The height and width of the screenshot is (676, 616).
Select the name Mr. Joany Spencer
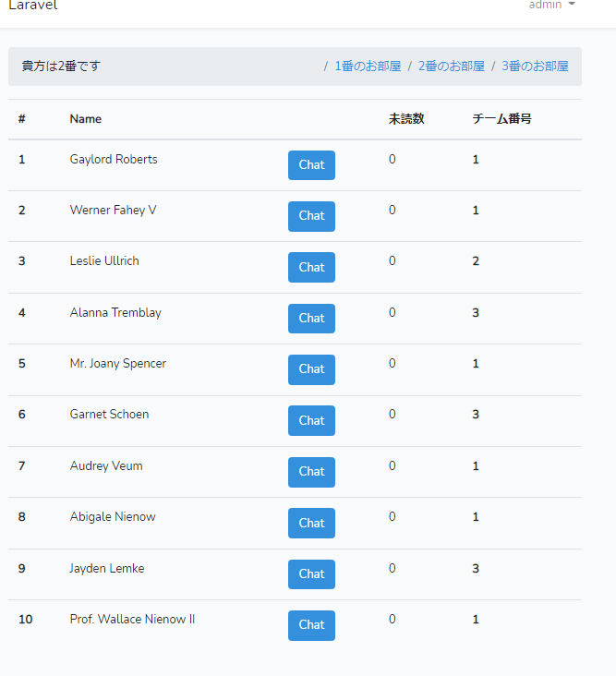point(117,364)
